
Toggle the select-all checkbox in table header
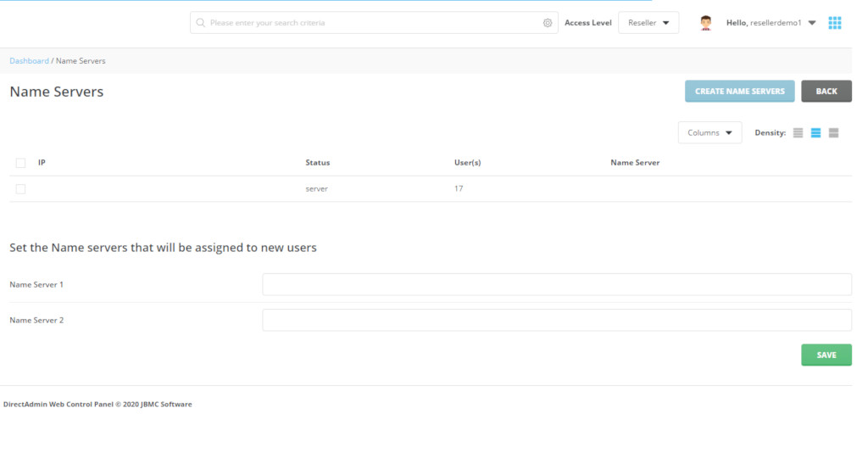(x=20, y=163)
